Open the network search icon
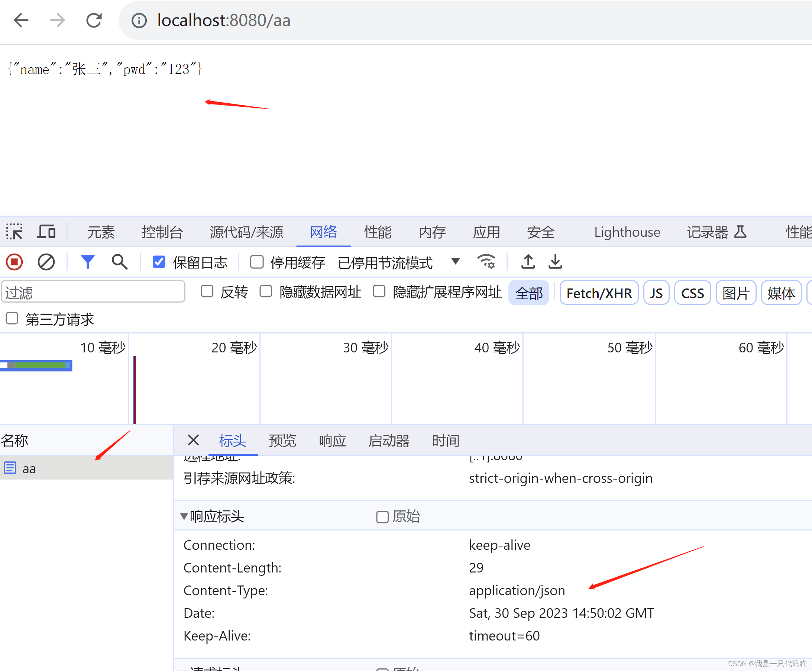This screenshot has width=812, height=671. click(x=120, y=262)
